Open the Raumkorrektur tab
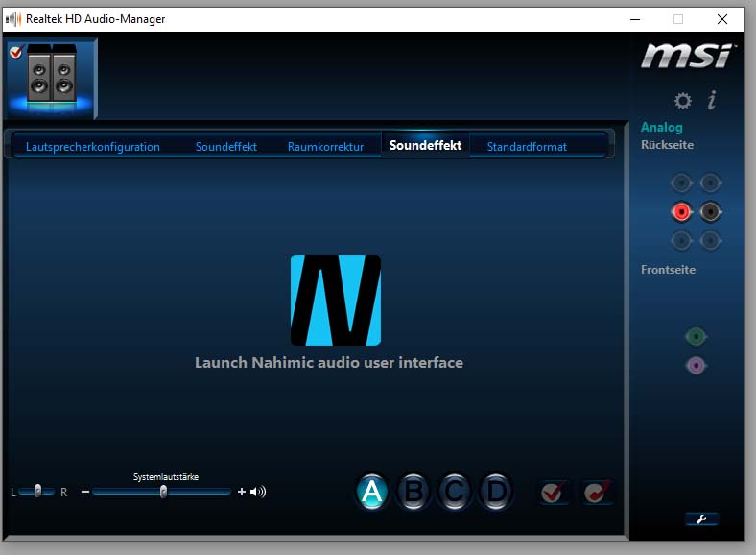756x555 pixels. [325, 147]
